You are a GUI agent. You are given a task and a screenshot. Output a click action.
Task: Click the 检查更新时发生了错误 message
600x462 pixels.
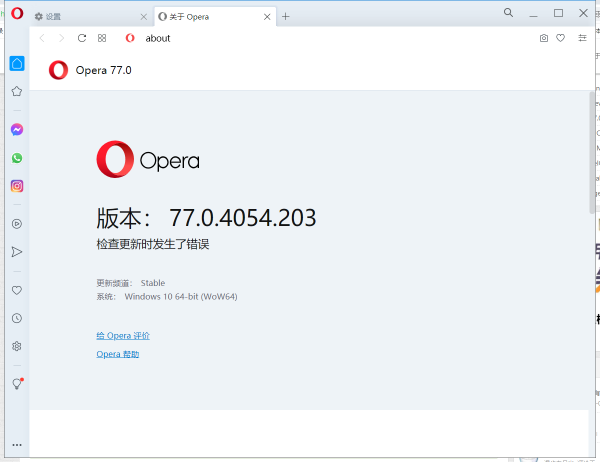click(153, 244)
